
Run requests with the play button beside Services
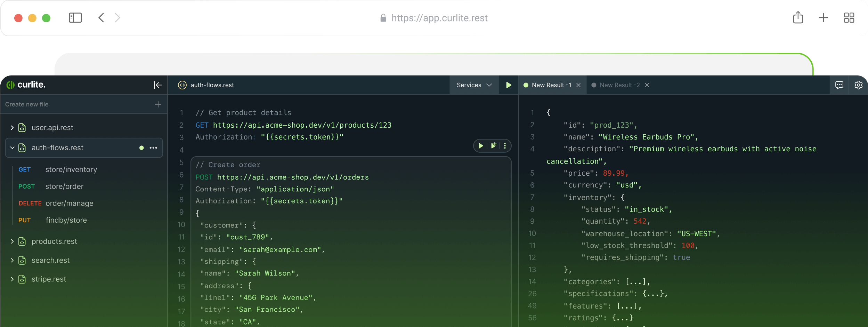(x=508, y=85)
